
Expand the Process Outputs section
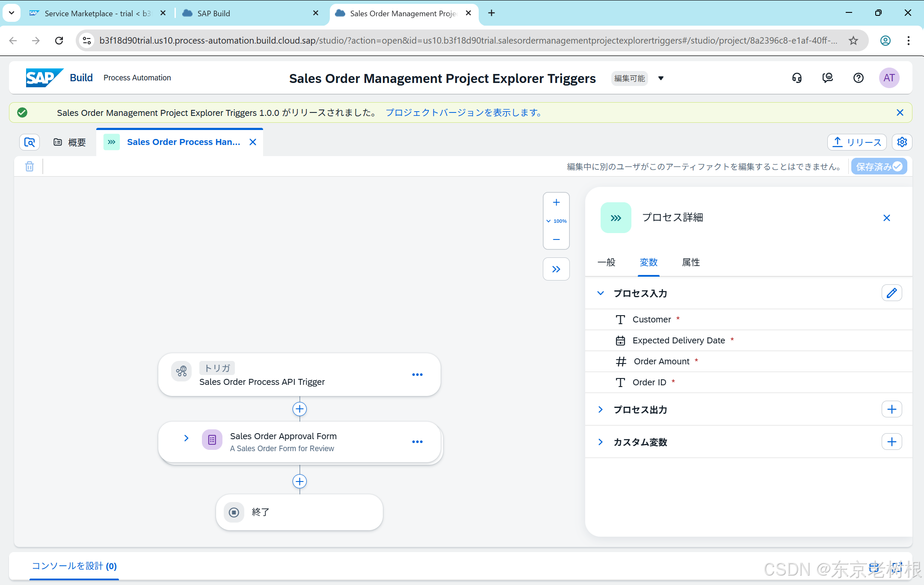(x=600, y=409)
